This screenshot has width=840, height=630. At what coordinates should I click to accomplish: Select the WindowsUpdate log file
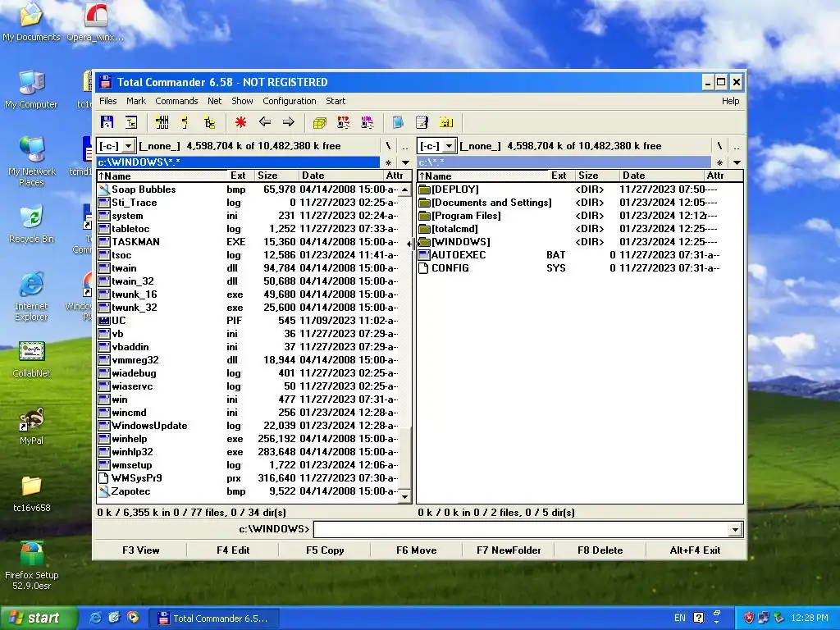coord(248,426)
